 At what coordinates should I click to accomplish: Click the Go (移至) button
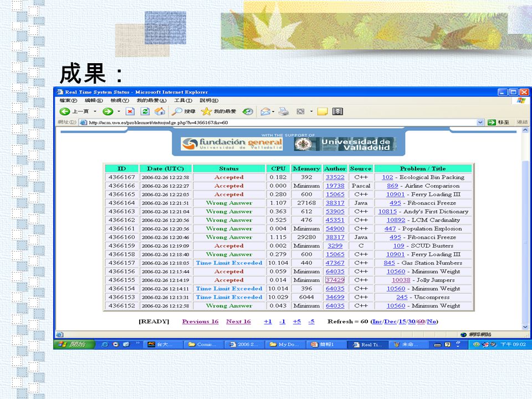498,122
